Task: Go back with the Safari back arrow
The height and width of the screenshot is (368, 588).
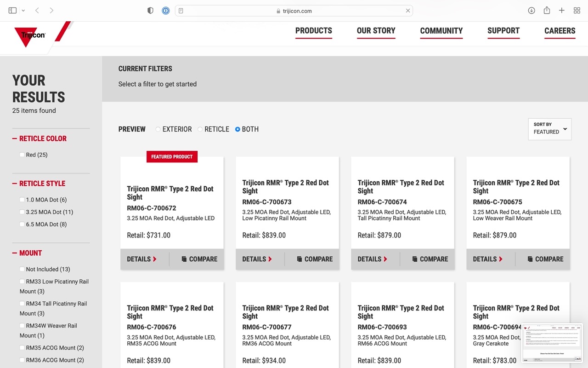Action: 37,11
